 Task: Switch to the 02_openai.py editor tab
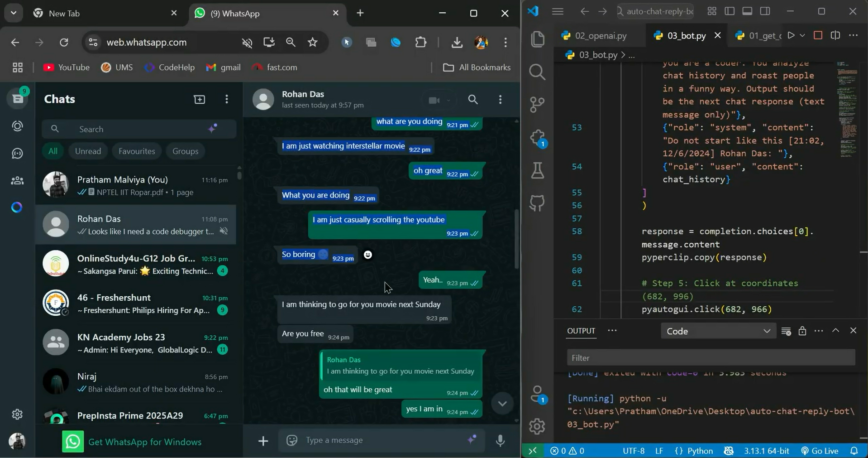[600, 35]
